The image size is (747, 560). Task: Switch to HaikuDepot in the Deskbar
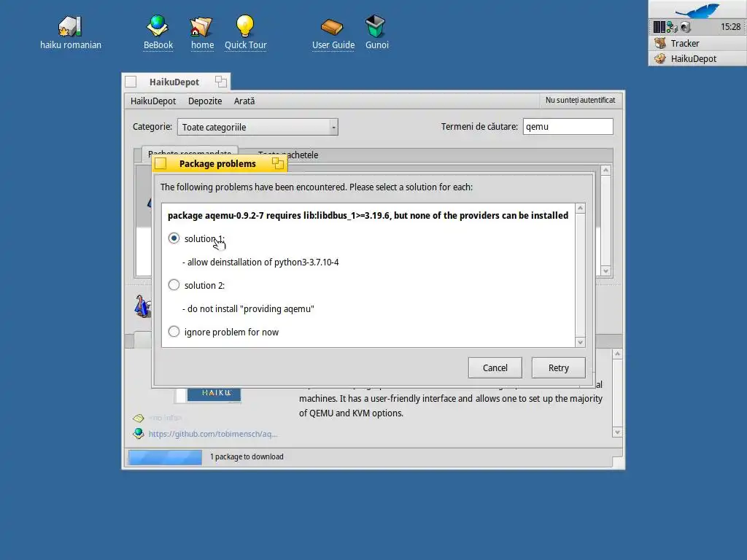point(697,58)
